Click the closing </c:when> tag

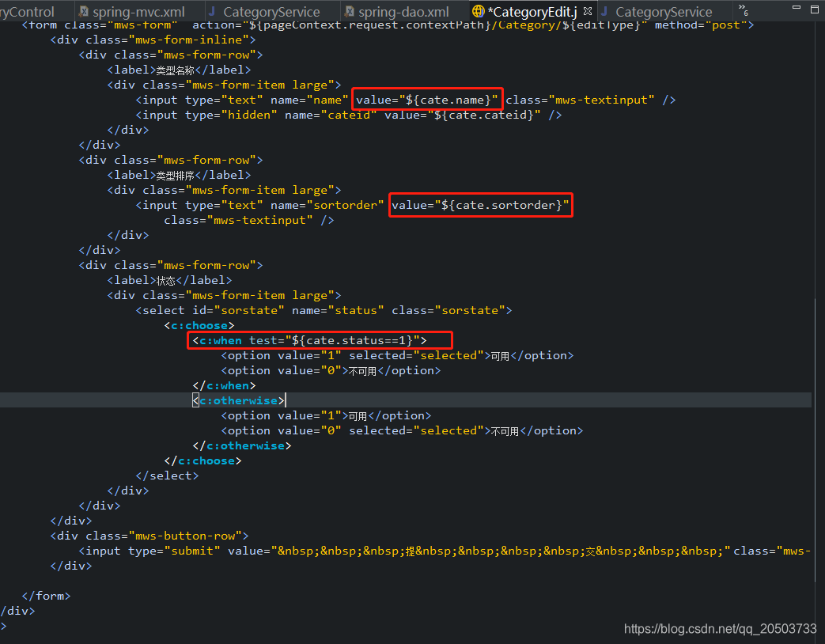224,385
